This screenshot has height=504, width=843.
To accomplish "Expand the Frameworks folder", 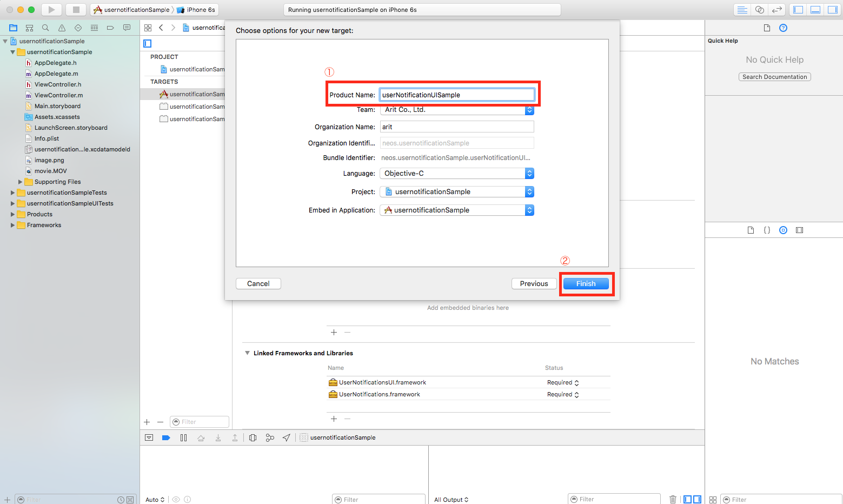I will 12,225.
